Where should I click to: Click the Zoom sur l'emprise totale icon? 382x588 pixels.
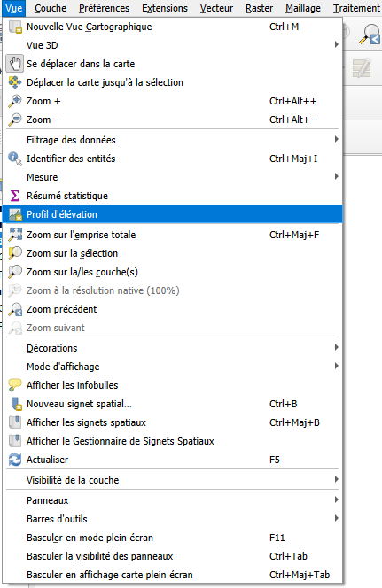click(x=15, y=235)
